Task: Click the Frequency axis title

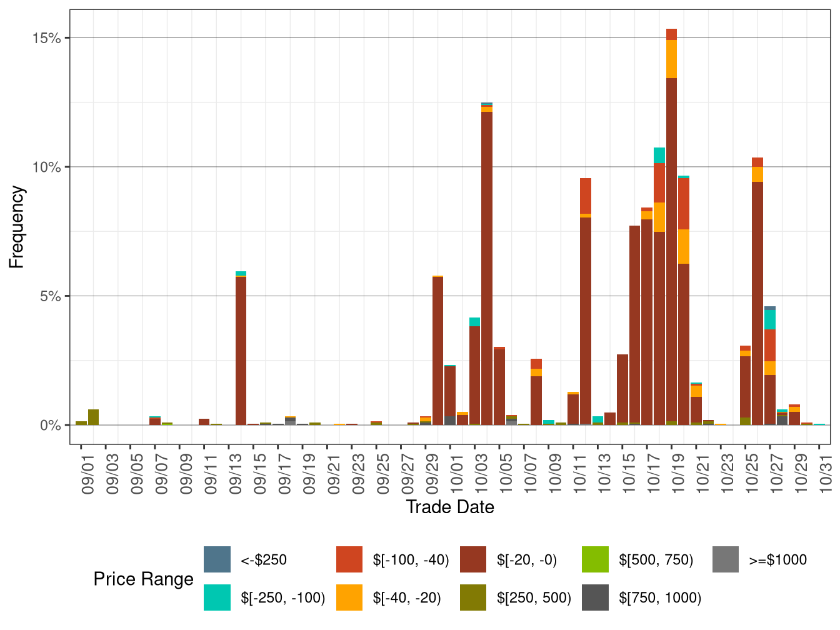Action: tap(17, 226)
